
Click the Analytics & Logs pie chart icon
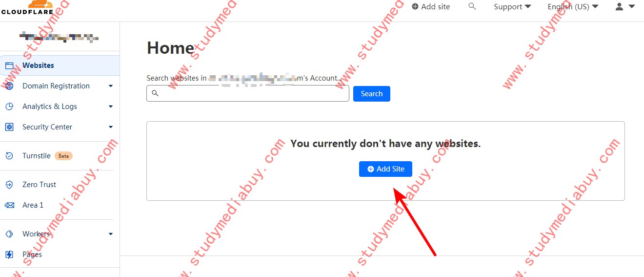coord(9,107)
